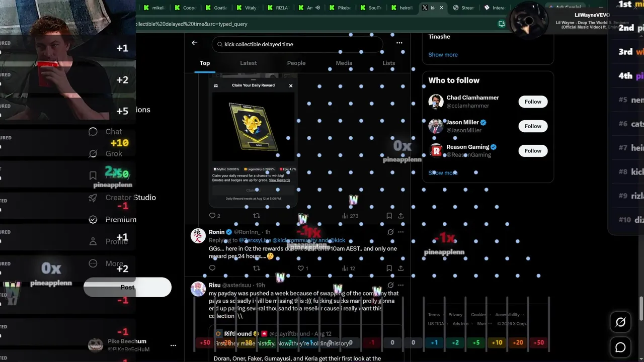Viewport: 644px width, 362px height.
Task: Open Grok in the X sidebar
Action: click(x=105, y=154)
